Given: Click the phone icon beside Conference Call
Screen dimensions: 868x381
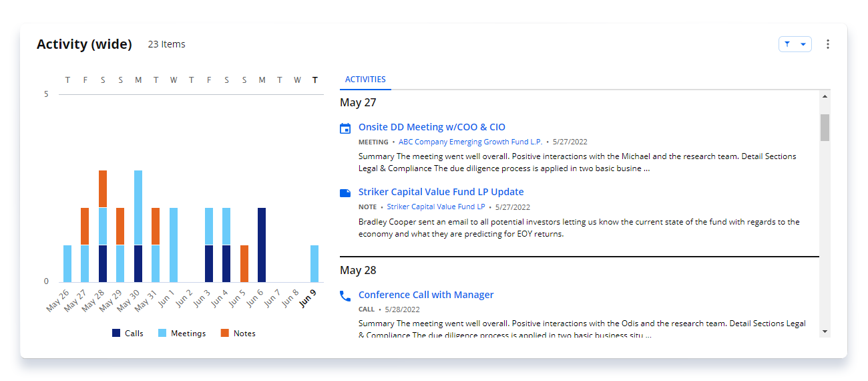Looking at the screenshot, I should pos(345,295).
